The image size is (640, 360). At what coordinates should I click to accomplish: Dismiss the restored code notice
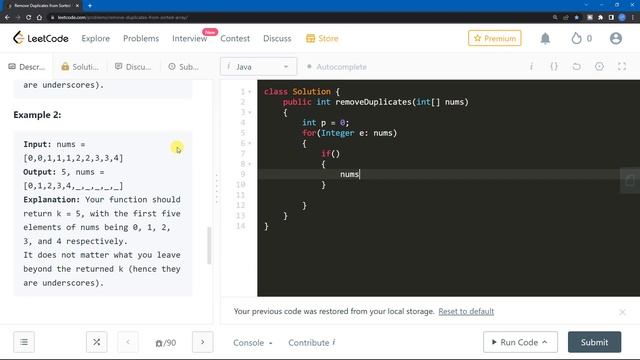click(x=622, y=312)
